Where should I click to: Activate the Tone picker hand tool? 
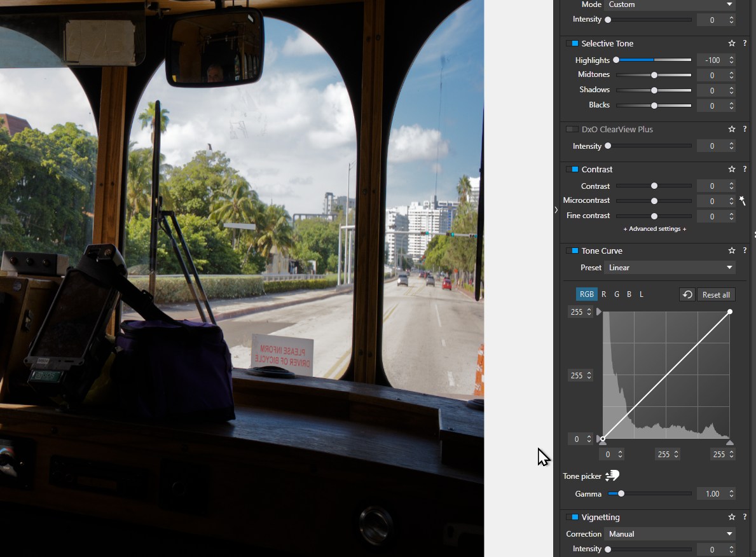(x=612, y=476)
